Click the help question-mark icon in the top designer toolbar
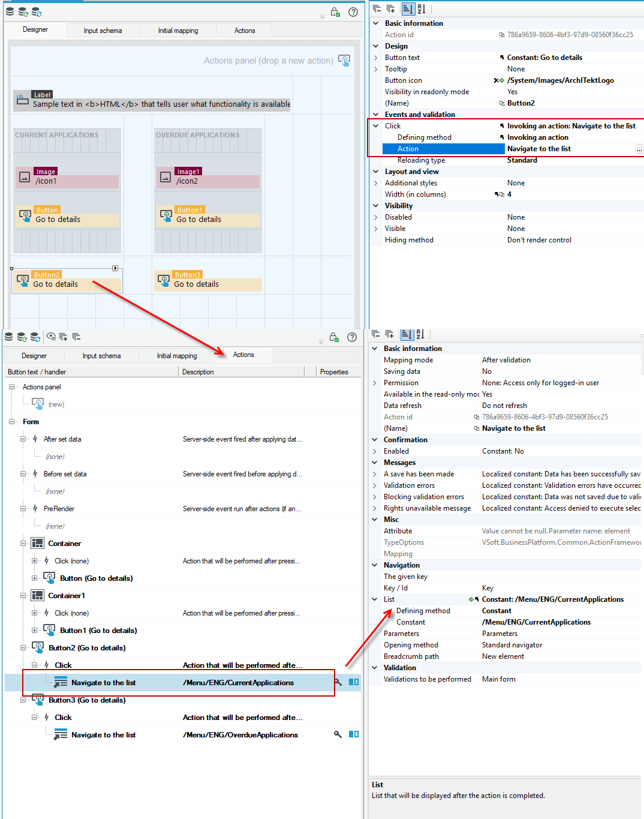The image size is (644, 819). pos(353,12)
